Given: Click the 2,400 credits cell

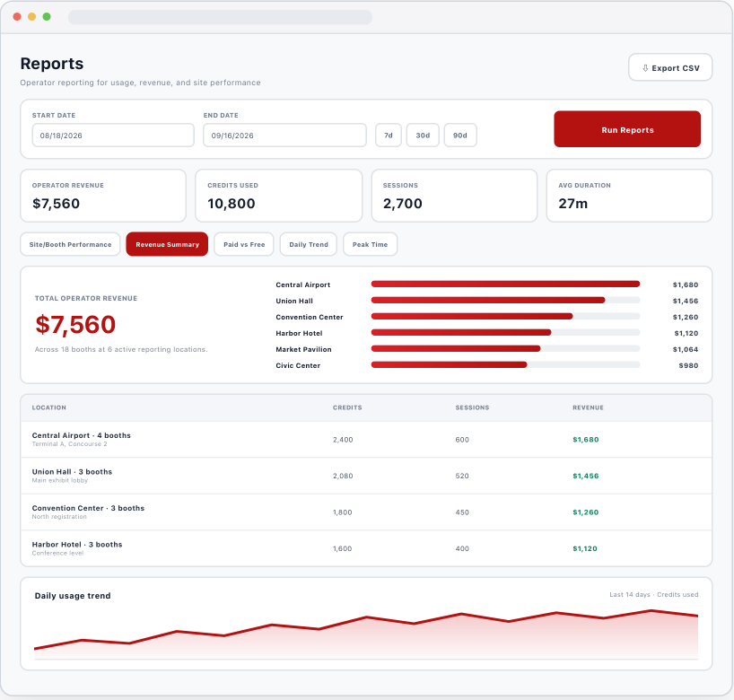Looking at the screenshot, I should click(343, 440).
